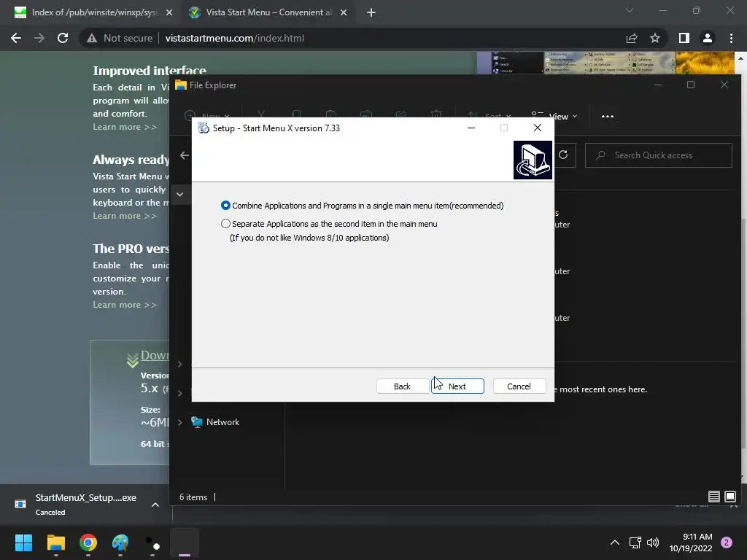Open Chrome three-dot menu
Viewport: 747px width, 560px height.
click(x=731, y=38)
